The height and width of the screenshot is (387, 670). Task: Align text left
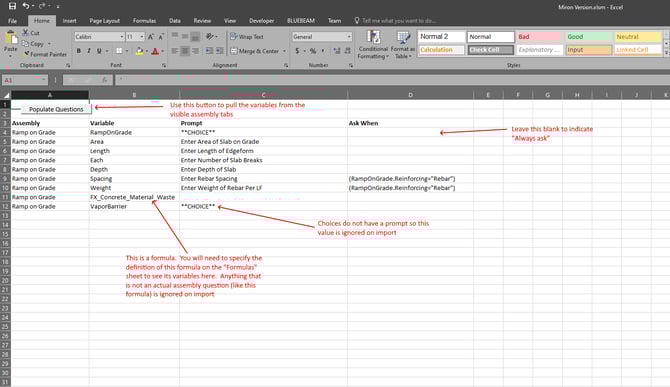pyautogui.click(x=175, y=51)
